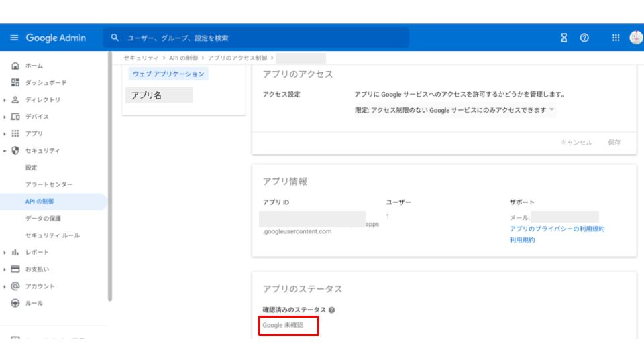Click the お支払い credit card icon
The height and width of the screenshot is (362, 644).
pos(15,269)
